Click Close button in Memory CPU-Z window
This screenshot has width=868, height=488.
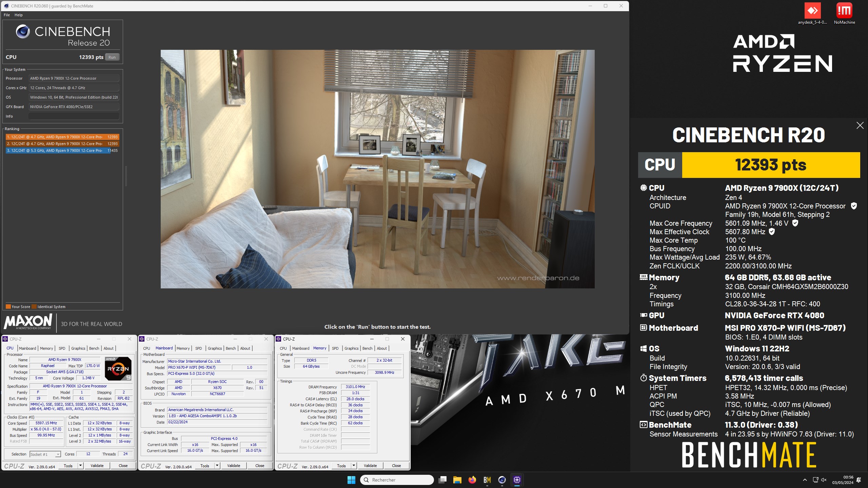point(396,466)
